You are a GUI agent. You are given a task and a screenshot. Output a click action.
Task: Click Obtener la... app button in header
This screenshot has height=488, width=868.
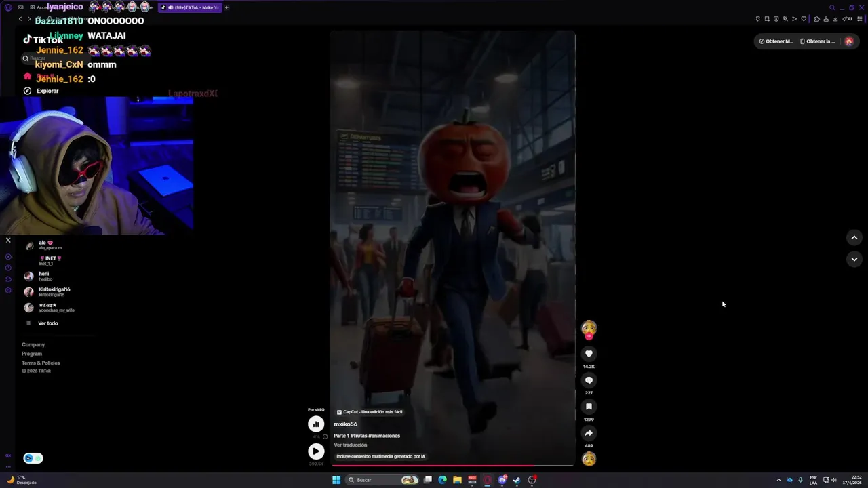pos(818,41)
